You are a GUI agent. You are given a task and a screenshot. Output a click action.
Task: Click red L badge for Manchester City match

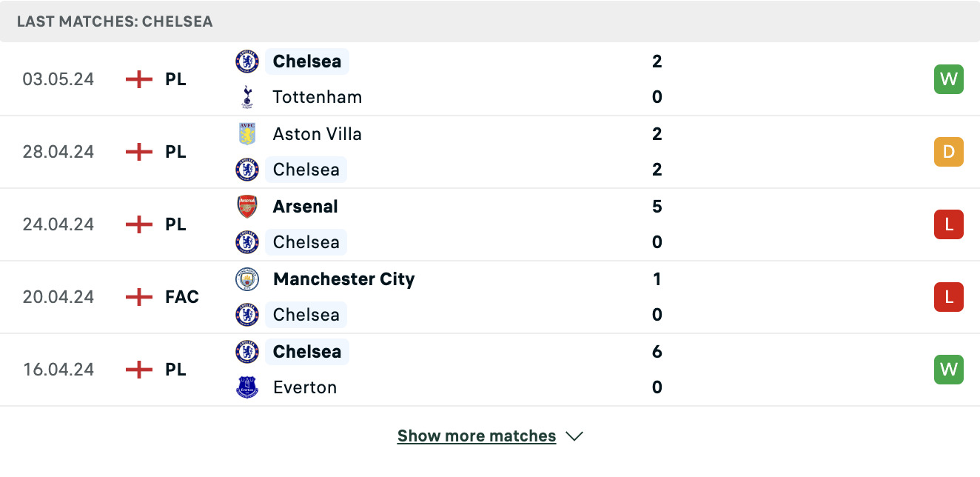click(949, 297)
